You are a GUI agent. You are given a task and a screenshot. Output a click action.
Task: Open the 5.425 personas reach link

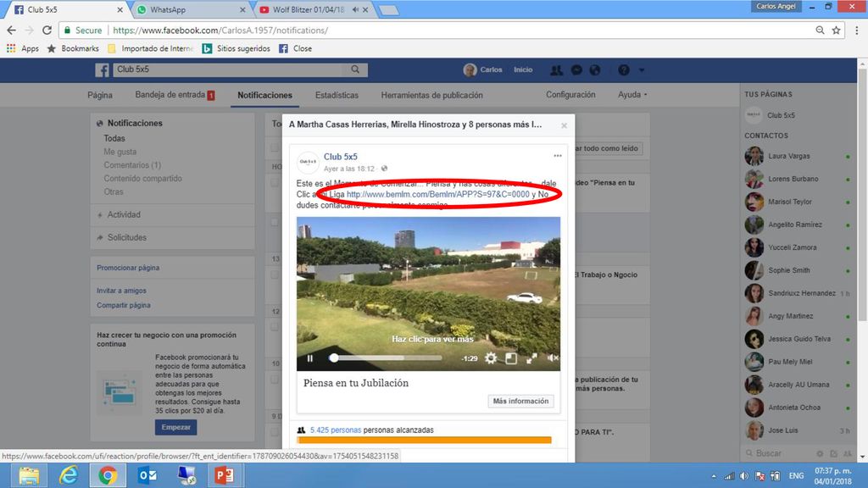click(336, 430)
